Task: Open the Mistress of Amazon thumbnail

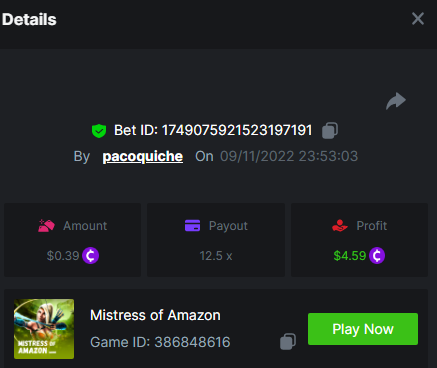Action: tap(44, 329)
